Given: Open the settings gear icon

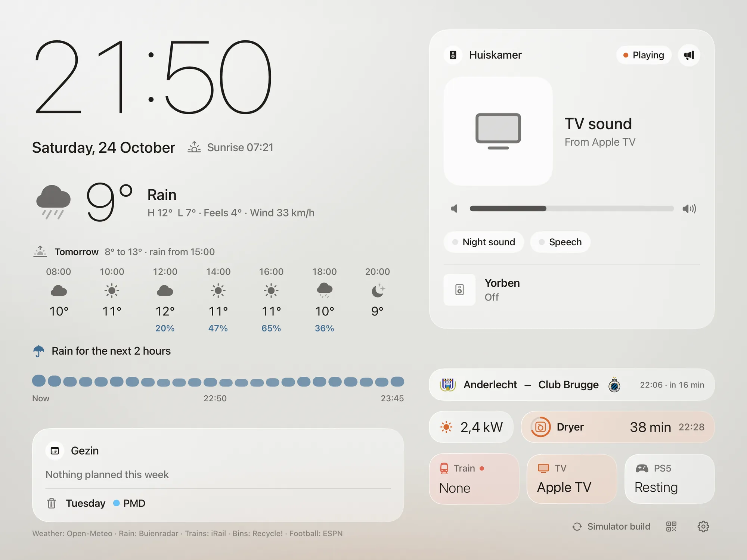Looking at the screenshot, I should [703, 526].
